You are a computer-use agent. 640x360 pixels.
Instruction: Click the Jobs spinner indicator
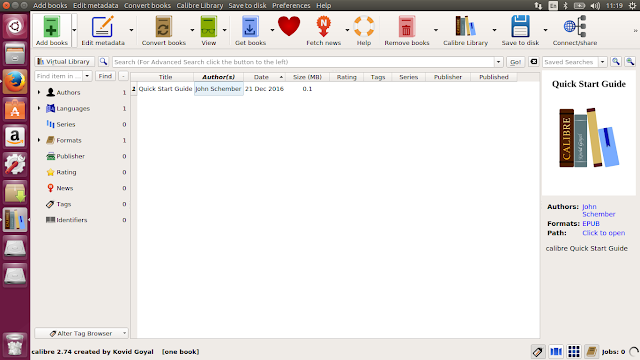[x=633, y=351]
